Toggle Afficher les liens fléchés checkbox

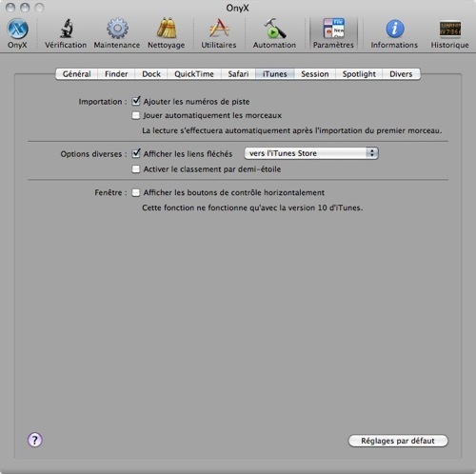pos(136,153)
